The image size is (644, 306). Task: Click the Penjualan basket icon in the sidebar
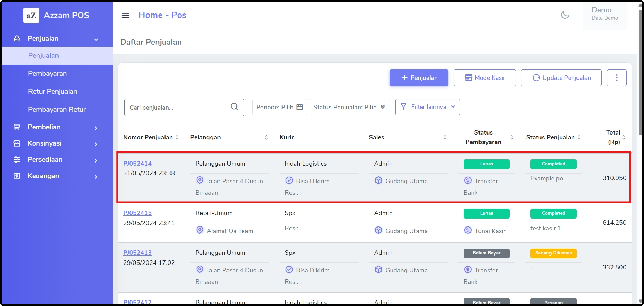point(17,39)
